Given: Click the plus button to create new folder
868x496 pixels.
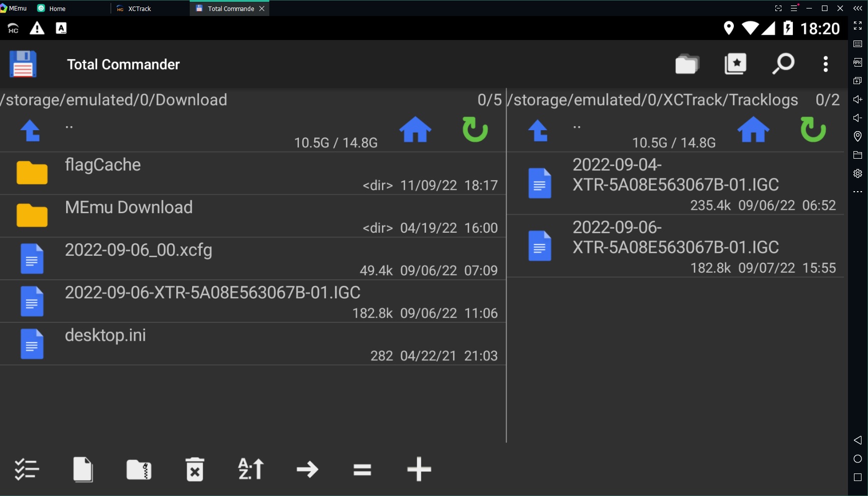Looking at the screenshot, I should click(x=419, y=469).
